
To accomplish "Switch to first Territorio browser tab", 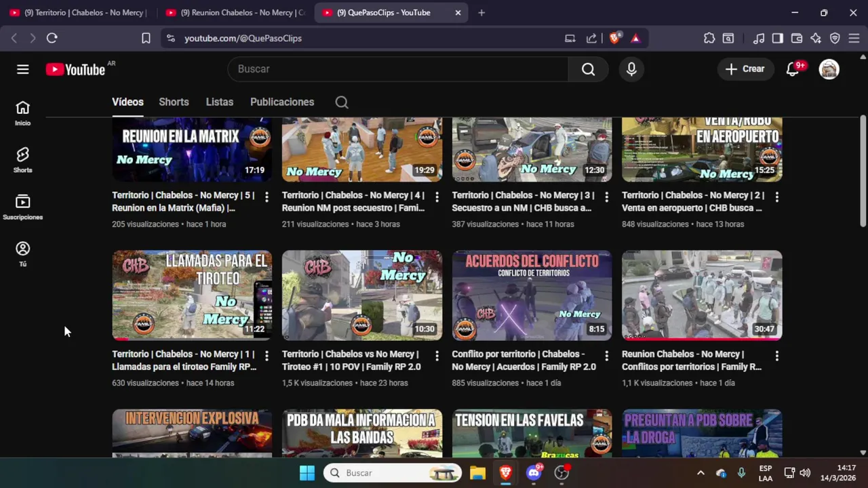I will tap(78, 13).
